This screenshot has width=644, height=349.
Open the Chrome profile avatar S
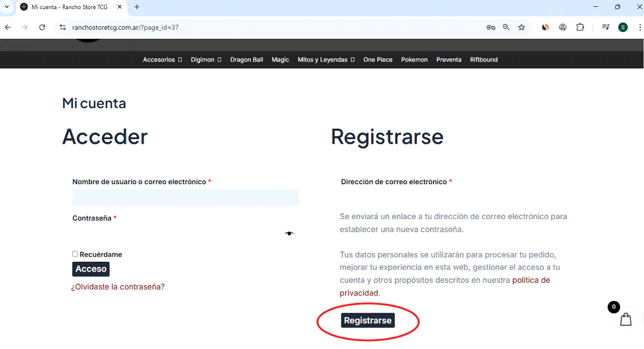pyautogui.click(x=623, y=27)
